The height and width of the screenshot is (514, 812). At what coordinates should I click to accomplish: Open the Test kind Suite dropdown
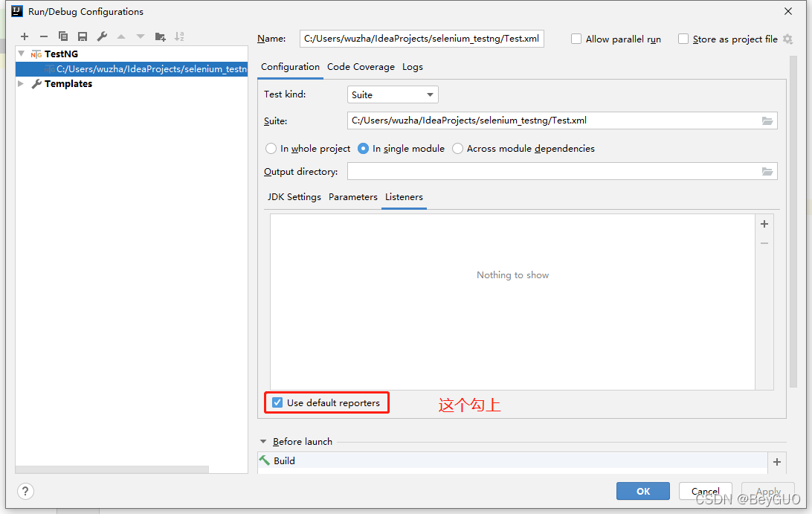[x=393, y=94]
